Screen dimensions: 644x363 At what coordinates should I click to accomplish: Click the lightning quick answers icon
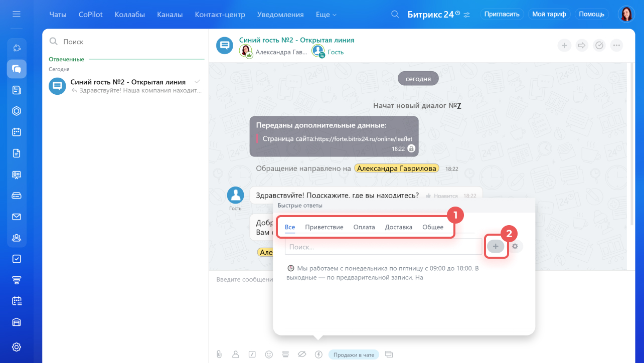click(318, 354)
